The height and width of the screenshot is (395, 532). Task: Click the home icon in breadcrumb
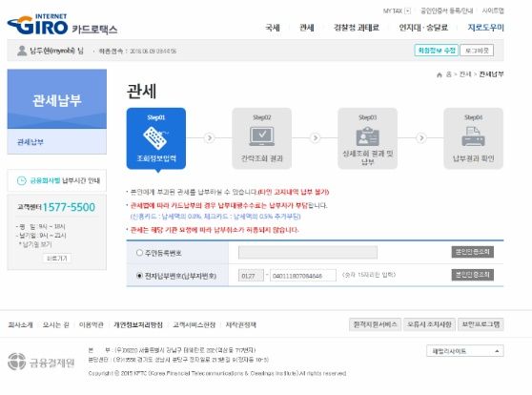click(x=440, y=74)
